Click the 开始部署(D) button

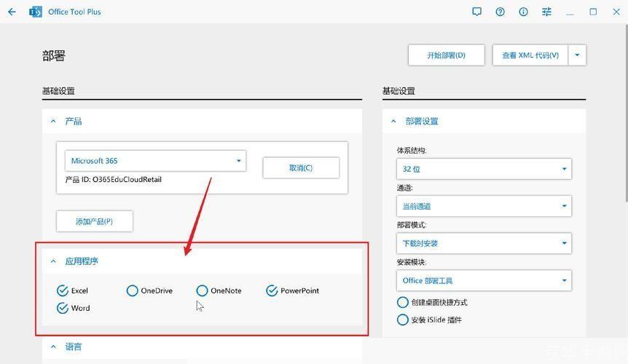coord(446,55)
